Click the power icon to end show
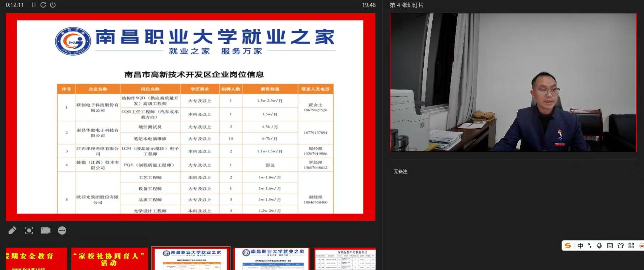Screen dimensions: 644x270 (x=53, y=5)
